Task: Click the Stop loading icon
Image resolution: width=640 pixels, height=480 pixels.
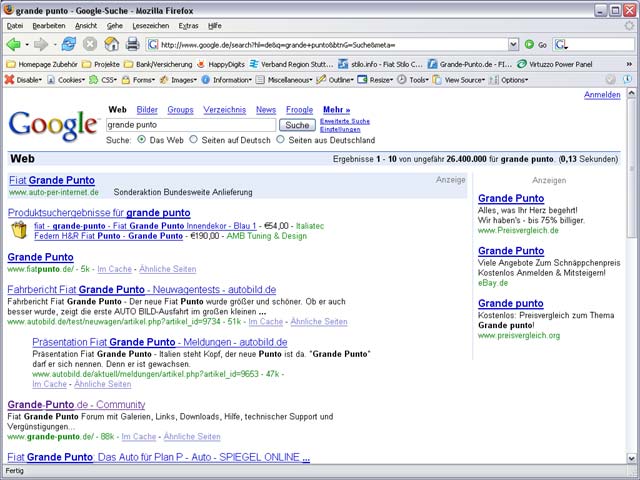Action: 90,44
